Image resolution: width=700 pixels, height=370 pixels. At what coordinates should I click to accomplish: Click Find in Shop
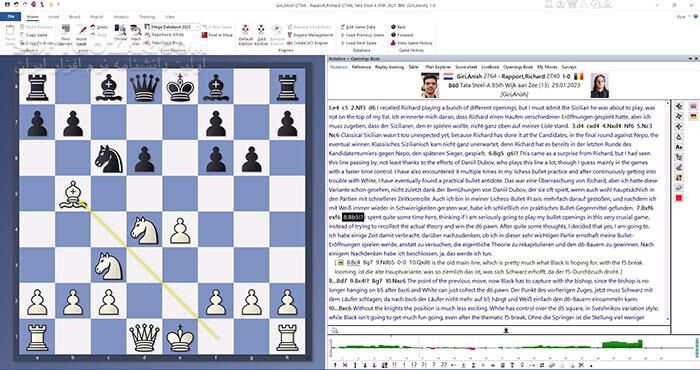217,35
